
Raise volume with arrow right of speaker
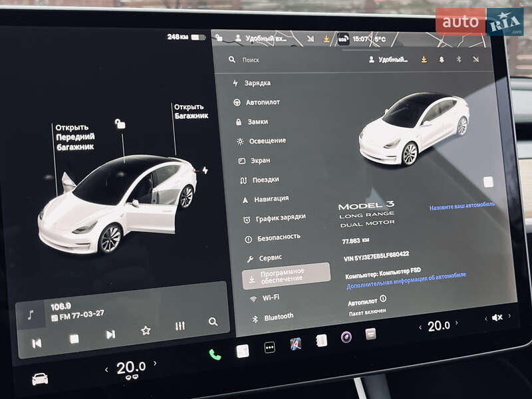coord(509,316)
